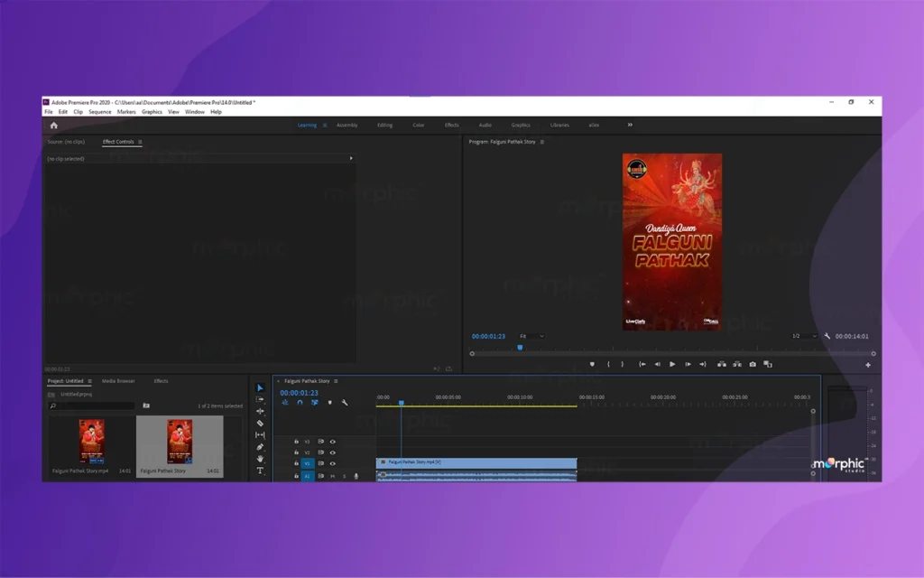Open Effect Controls panel menu
This screenshot has width=924, height=578.
140,142
